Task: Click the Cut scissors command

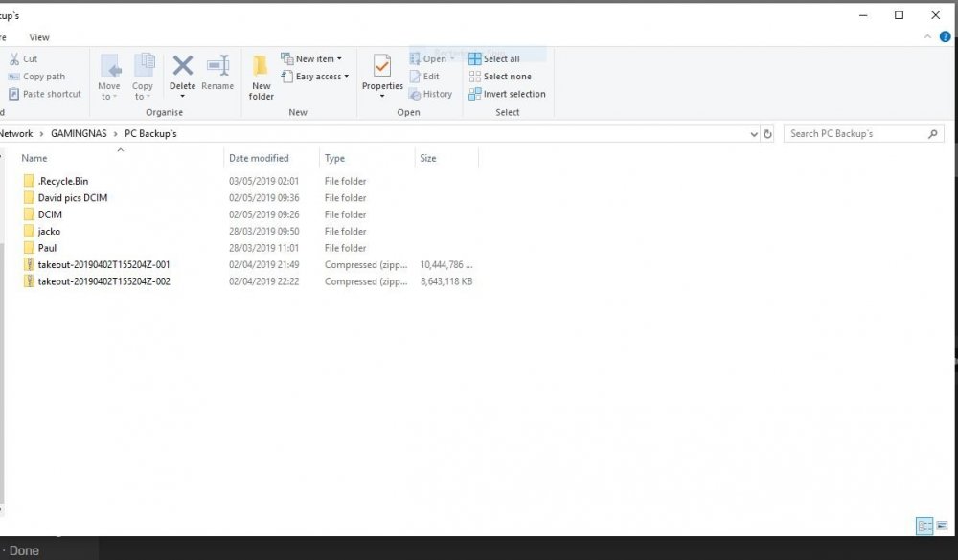Action: click(x=23, y=58)
